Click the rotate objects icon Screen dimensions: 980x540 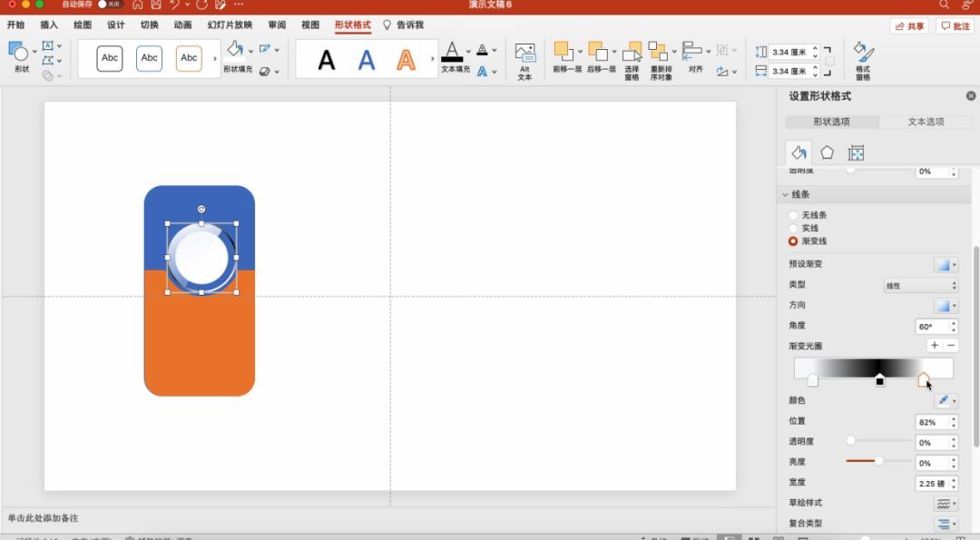pyautogui.click(x=722, y=72)
